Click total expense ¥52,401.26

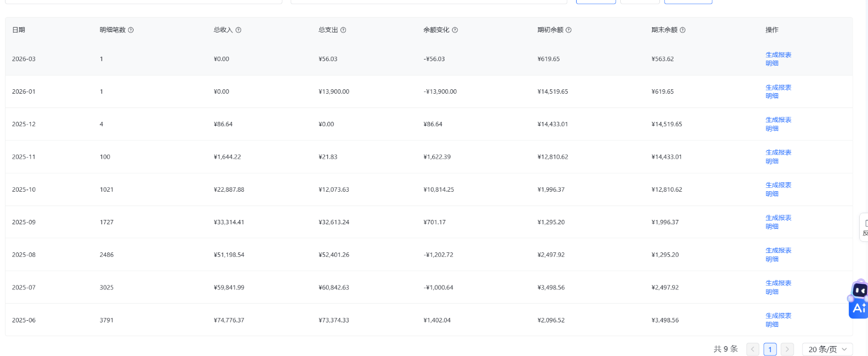pyautogui.click(x=334, y=255)
